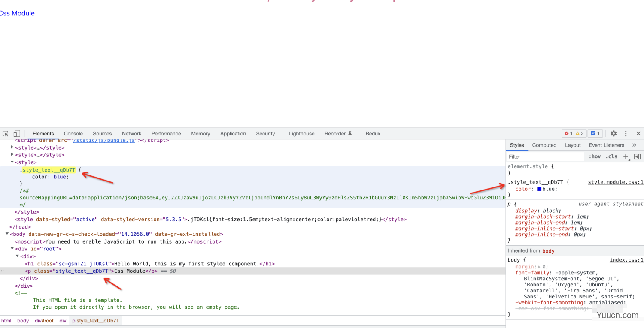Click the body link after Inherited from

pos(548,251)
